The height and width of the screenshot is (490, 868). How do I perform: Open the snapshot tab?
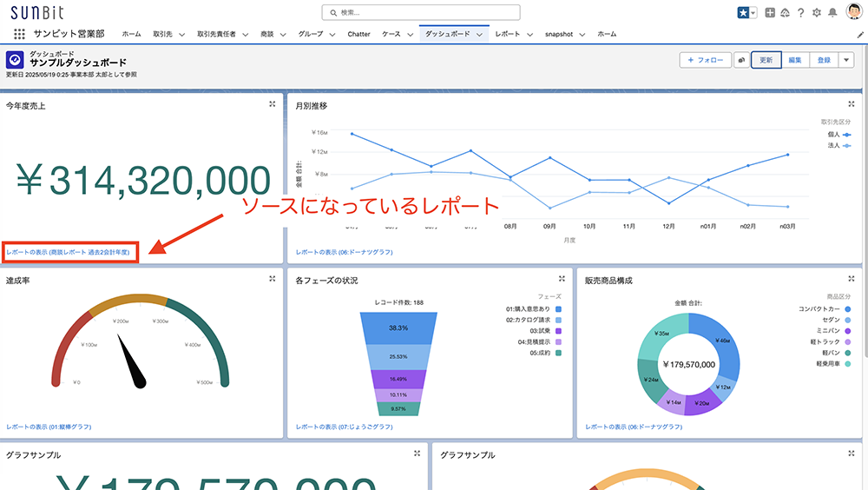tap(558, 34)
